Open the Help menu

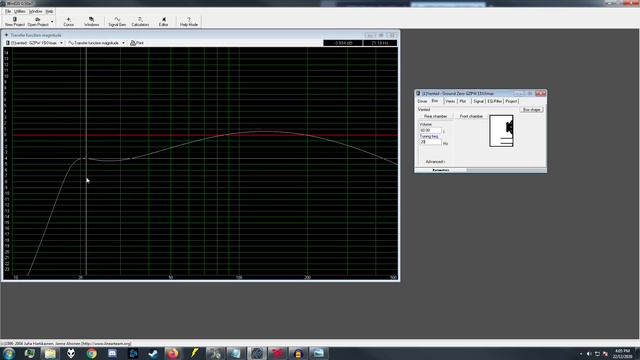[49, 11]
